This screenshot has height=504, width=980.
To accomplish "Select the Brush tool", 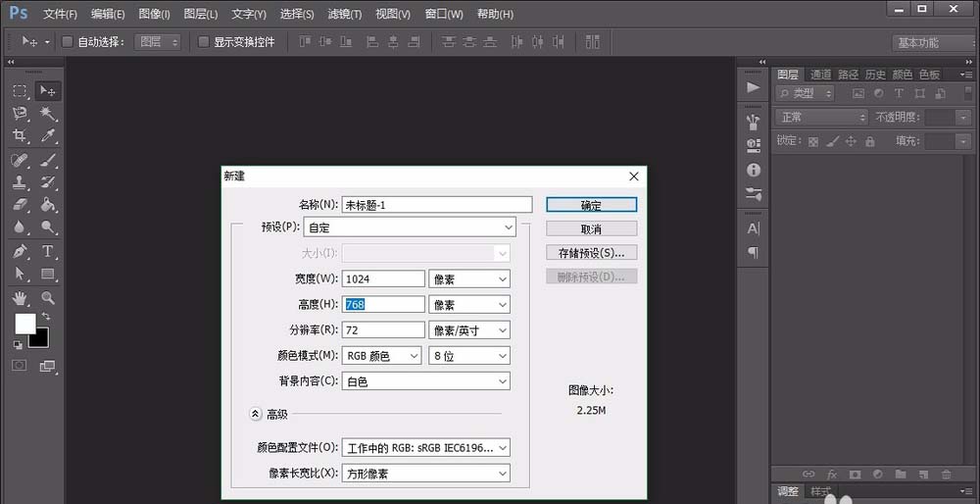I will [x=47, y=160].
